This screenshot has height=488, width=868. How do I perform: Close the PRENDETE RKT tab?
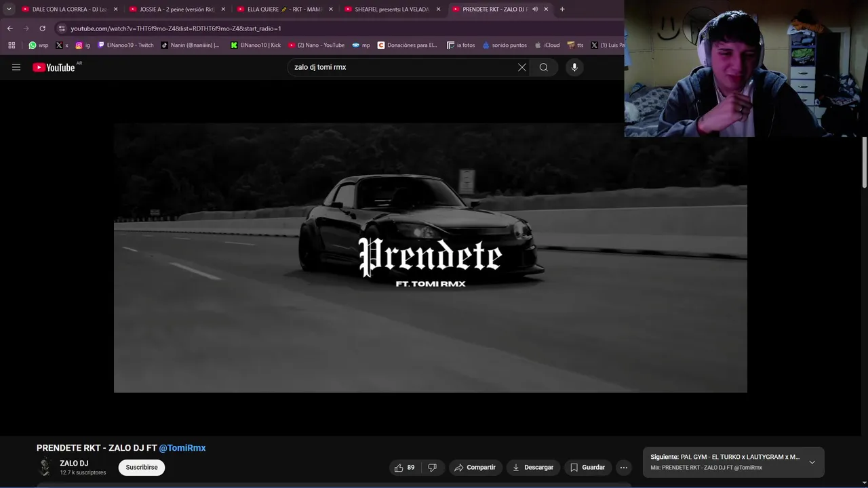tap(546, 9)
